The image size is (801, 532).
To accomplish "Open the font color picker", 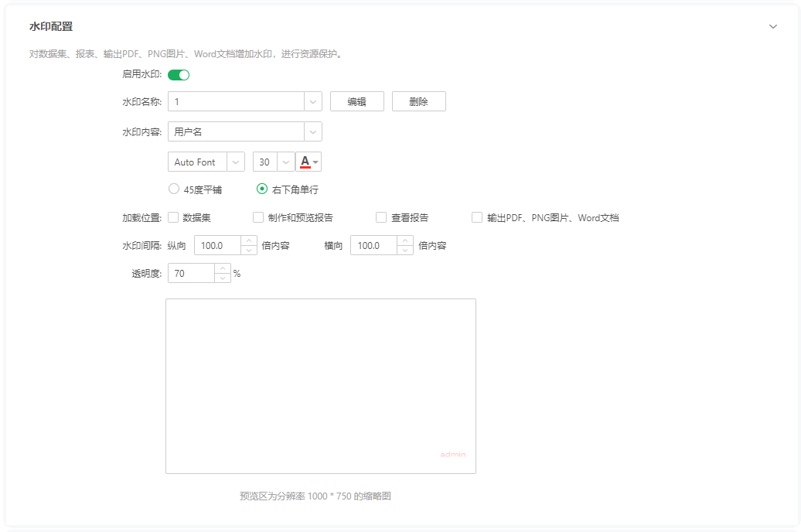I will click(x=309, y=162).
